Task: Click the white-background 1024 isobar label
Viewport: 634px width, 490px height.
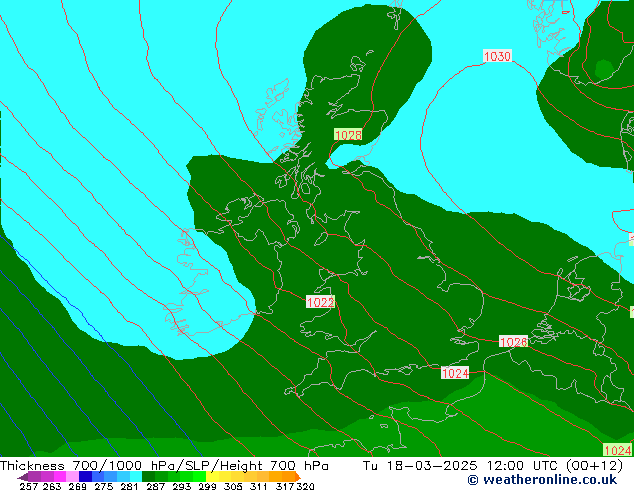Action: coord(455,373)
